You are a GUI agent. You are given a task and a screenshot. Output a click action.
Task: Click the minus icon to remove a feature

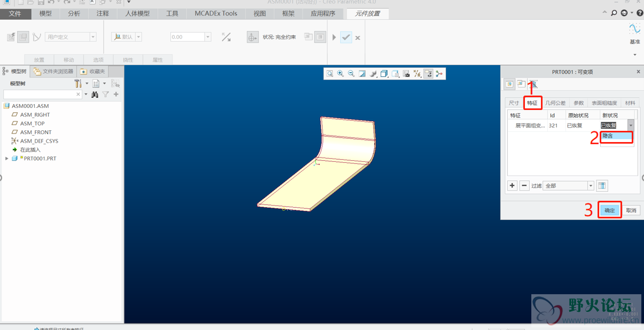(x=524, y=186)
